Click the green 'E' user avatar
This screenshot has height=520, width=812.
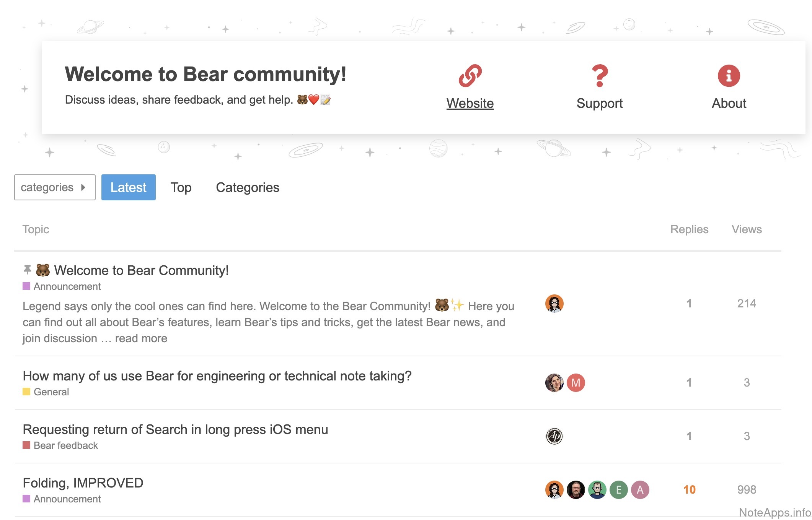[x=618, y=490]
